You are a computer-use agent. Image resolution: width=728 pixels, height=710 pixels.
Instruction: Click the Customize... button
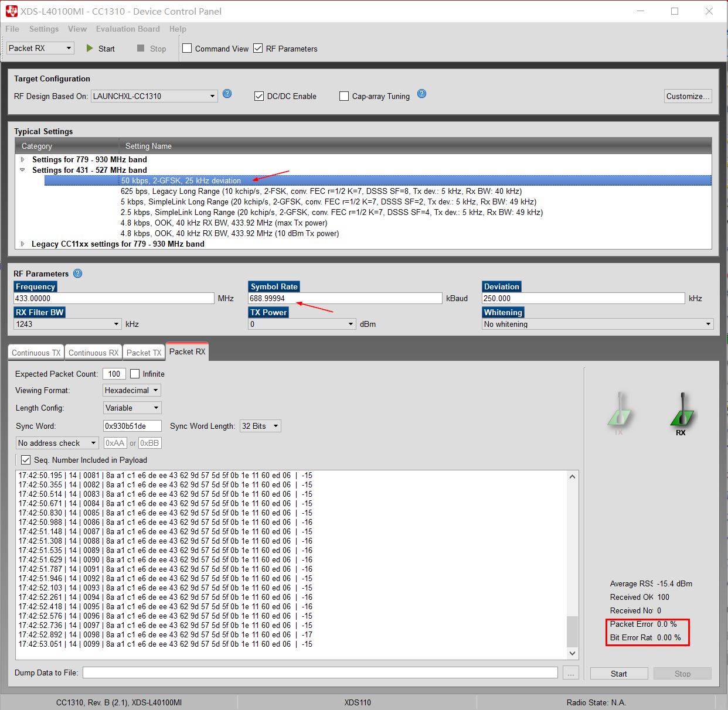[688, 96]
